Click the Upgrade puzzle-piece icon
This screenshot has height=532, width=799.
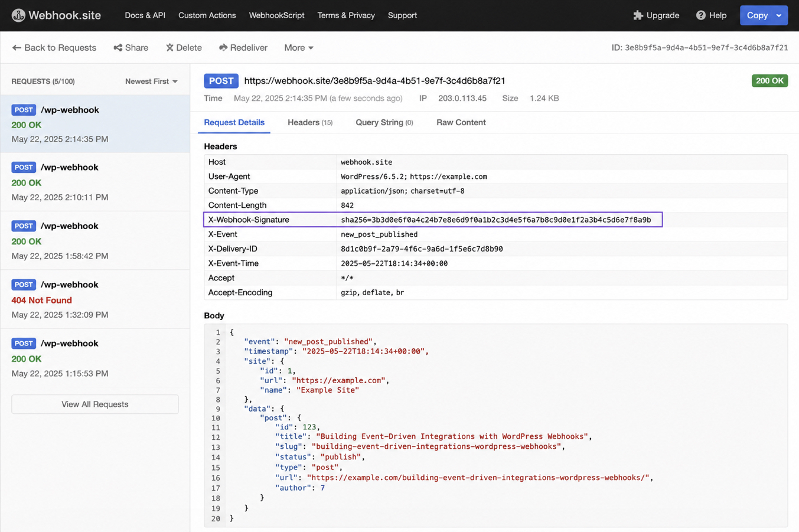pos(638,15)
